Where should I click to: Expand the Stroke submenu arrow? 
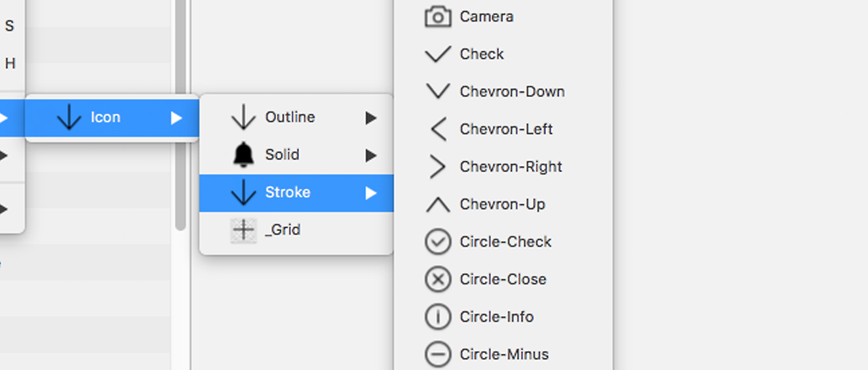pos(371,193)
